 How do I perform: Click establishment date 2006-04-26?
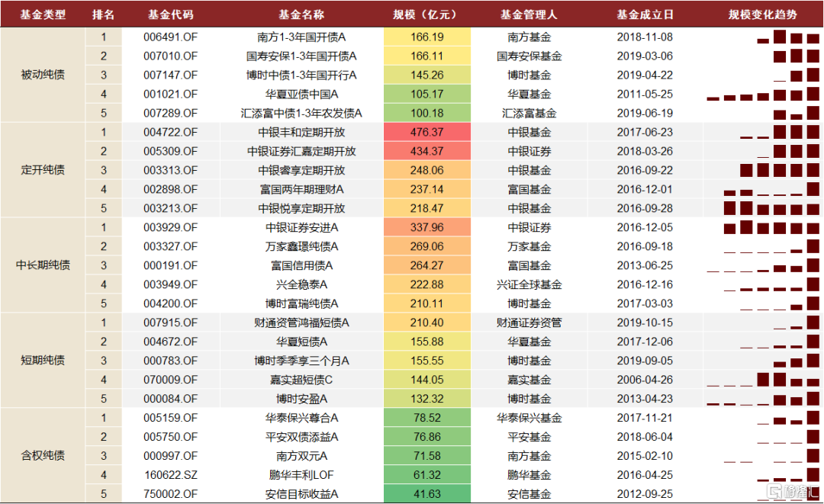point(645,380)
